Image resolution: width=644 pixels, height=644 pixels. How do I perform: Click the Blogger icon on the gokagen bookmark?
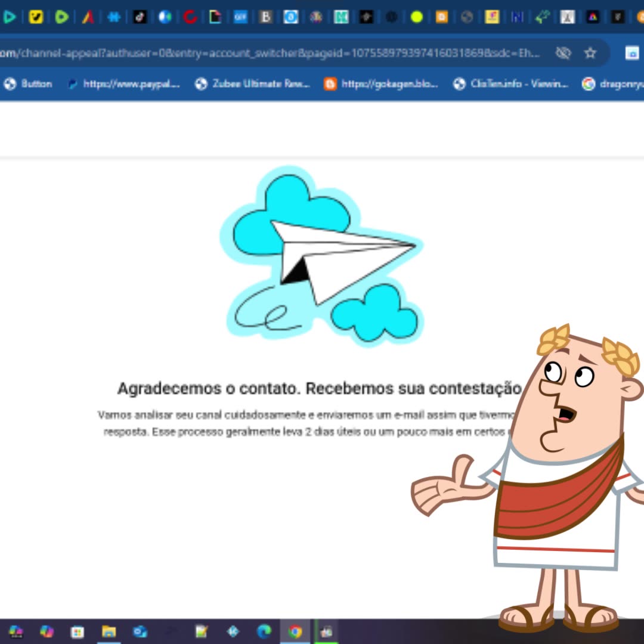[330, 84]
